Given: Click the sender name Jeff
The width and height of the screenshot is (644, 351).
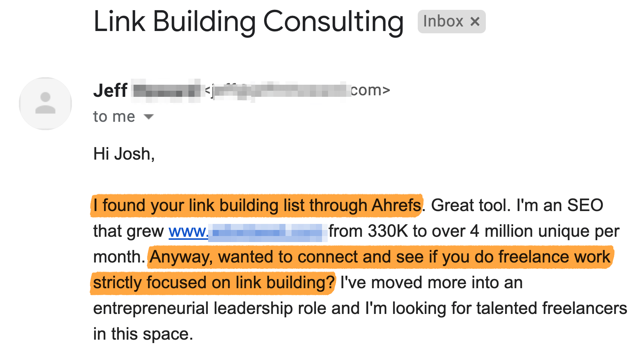Looking at the screenshot, I should coord(110,91).
